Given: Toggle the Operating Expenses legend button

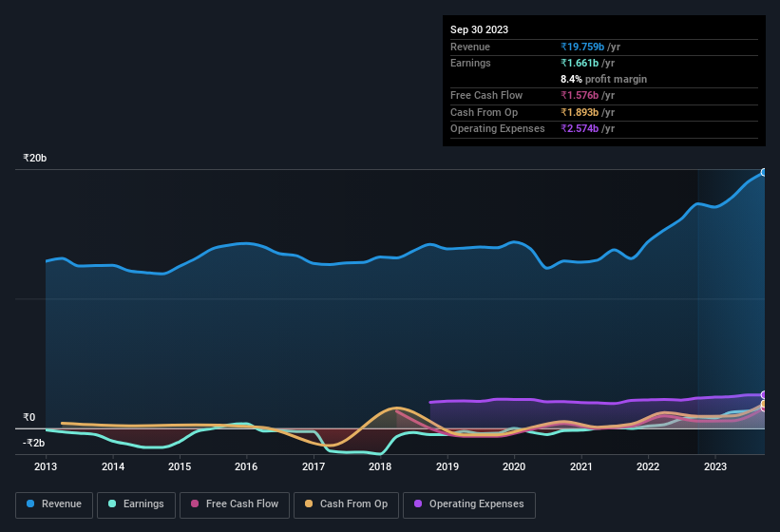Looking at the screenshot, I should [x=469, y=504].
